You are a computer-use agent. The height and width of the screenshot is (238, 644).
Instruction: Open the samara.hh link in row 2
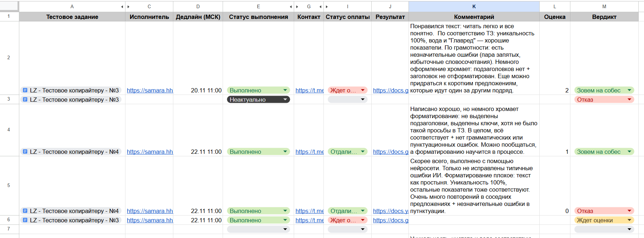(x=149, y=90)
